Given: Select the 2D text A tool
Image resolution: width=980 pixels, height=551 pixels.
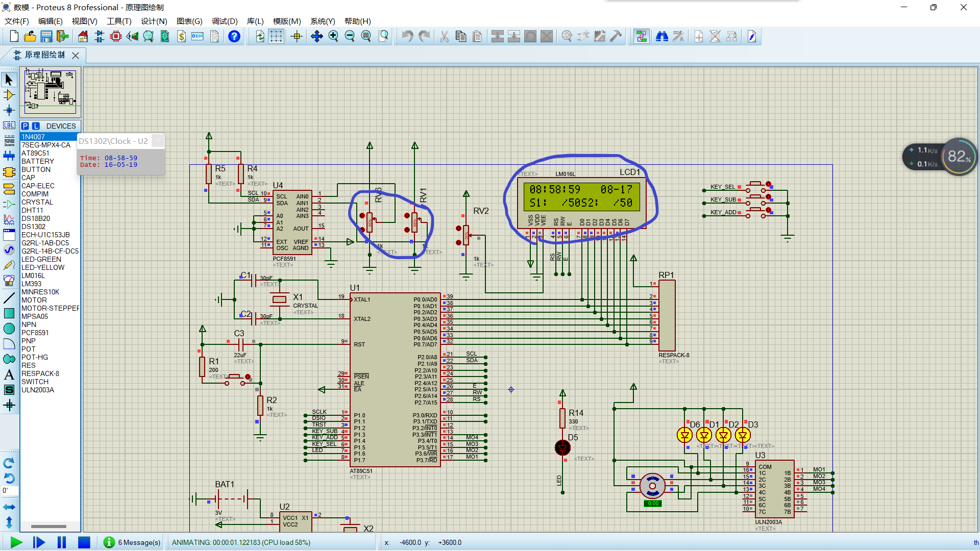Looking at the screenshot, I should point(9,374).
